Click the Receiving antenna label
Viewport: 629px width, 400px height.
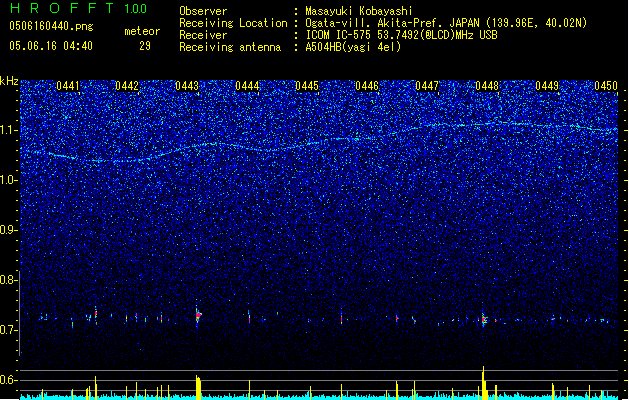click(x=230, y=47)
